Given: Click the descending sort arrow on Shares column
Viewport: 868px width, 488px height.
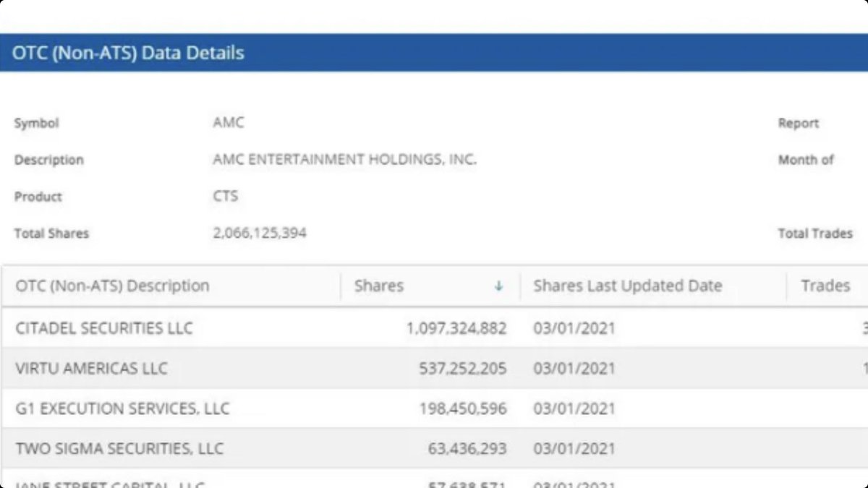Looking at the screenshot, I should 498,286.
